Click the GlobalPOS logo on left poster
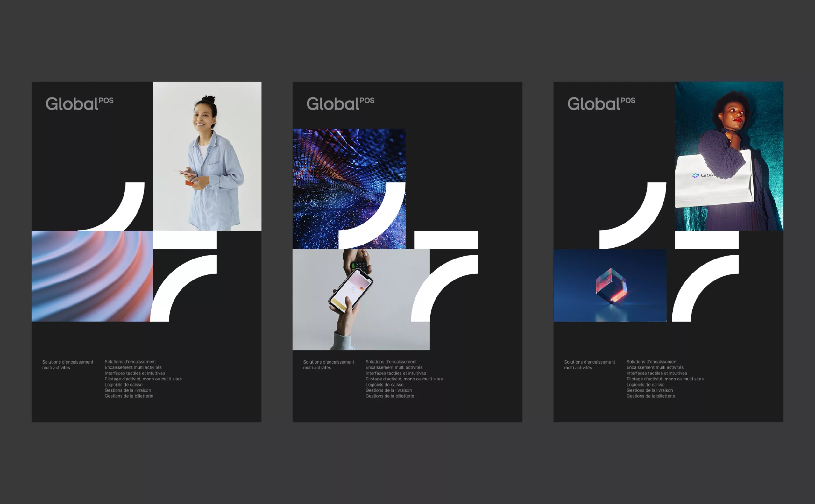Image resolution: width=815 pixels, height=504 pixels. point(79,104)
